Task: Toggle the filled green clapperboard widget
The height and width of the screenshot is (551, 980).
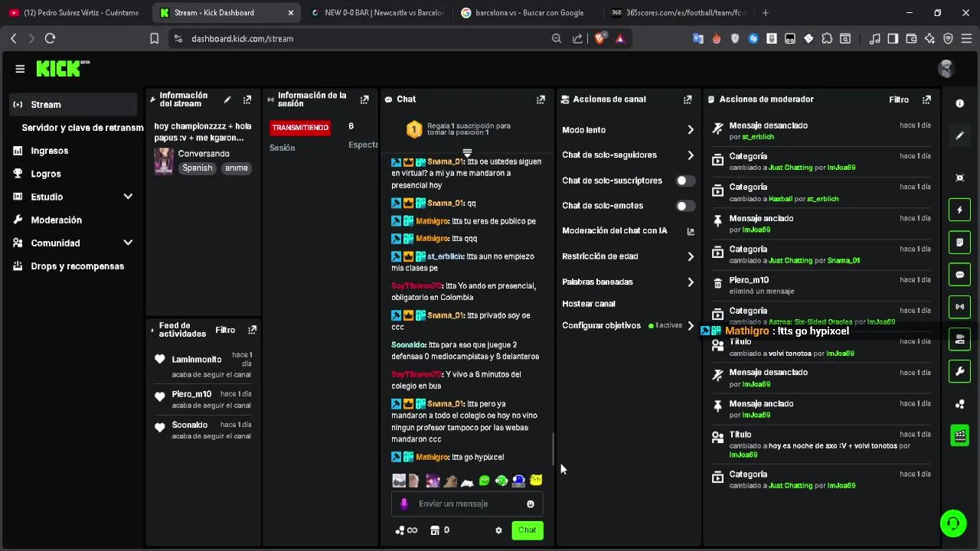Action: 960,435
